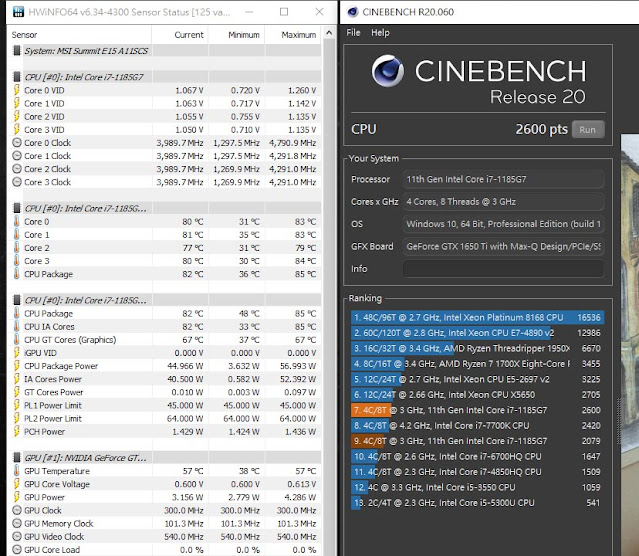Click the power icon for PCH Power
This screenshot has height=556, width=639.
click(17, 431)
